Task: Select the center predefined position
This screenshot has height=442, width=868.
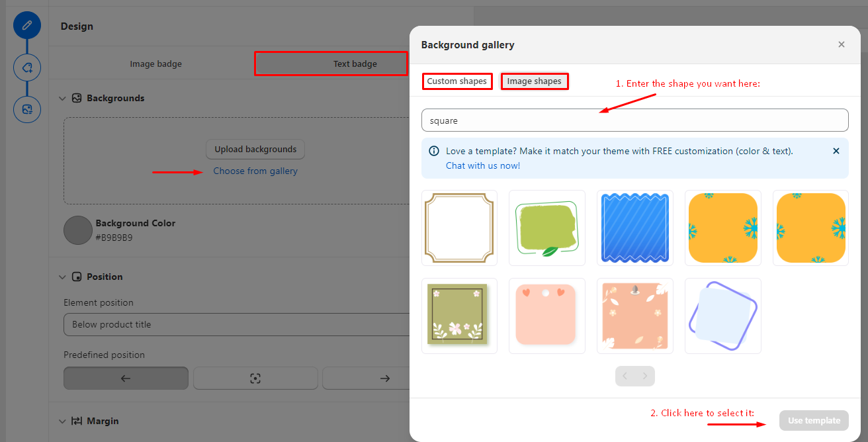Action: click(255, 378)
